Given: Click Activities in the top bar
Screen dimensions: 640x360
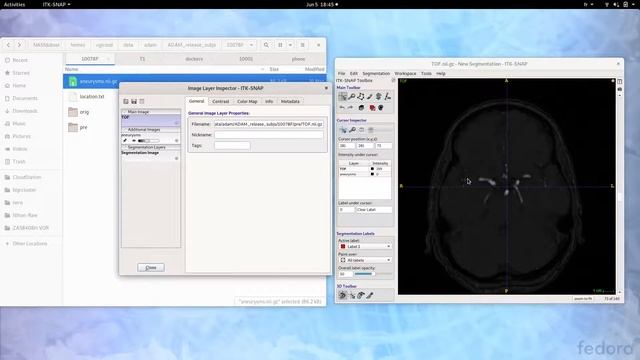Looking at the screenshot, I should pos(14,4).
